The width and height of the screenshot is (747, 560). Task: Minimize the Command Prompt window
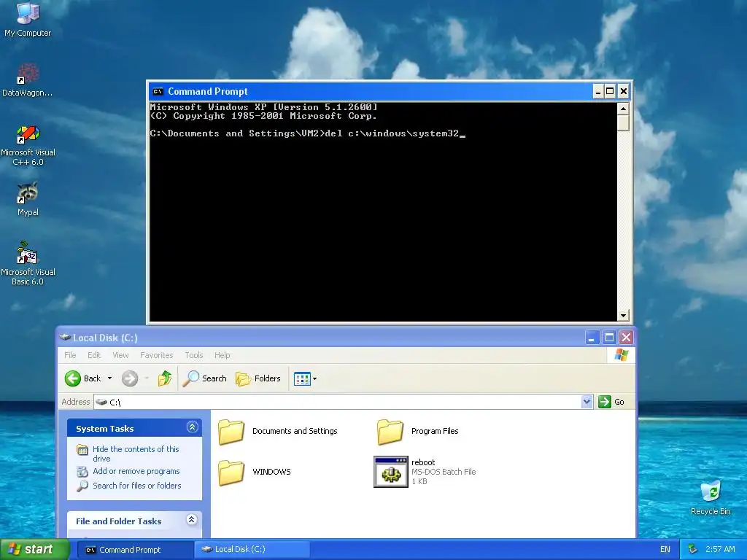pos(598,91)
